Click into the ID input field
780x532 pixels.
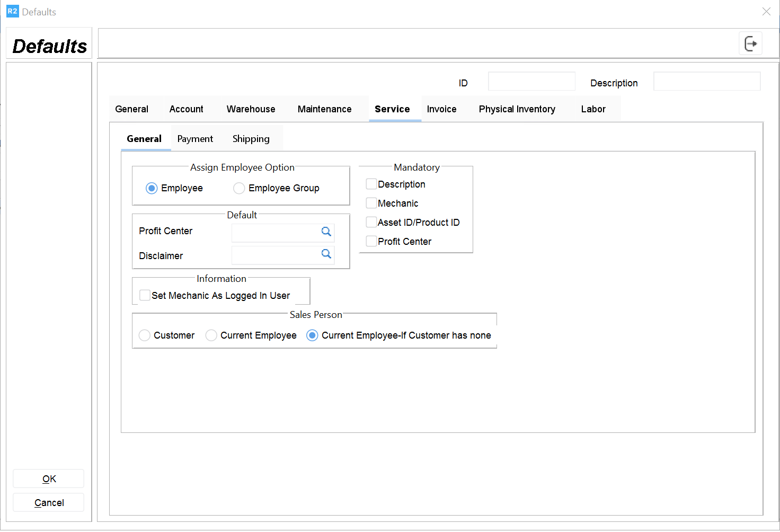[x=531, y=82]
